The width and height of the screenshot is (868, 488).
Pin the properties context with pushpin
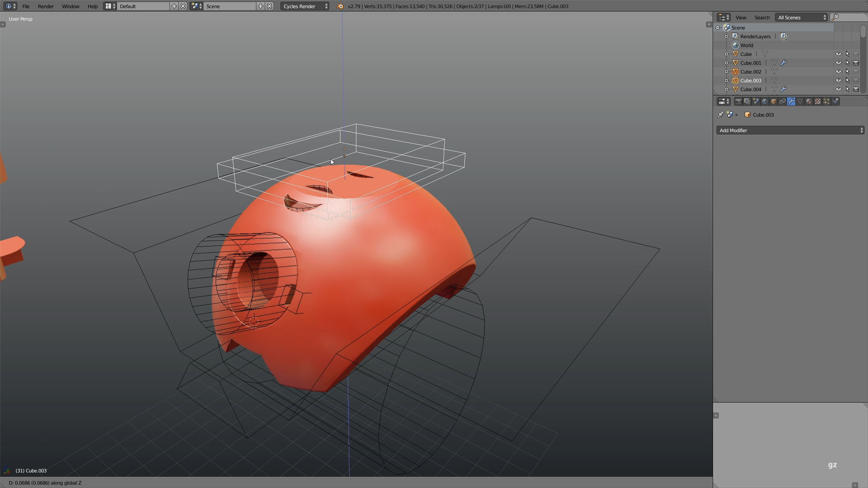[721, 115]
